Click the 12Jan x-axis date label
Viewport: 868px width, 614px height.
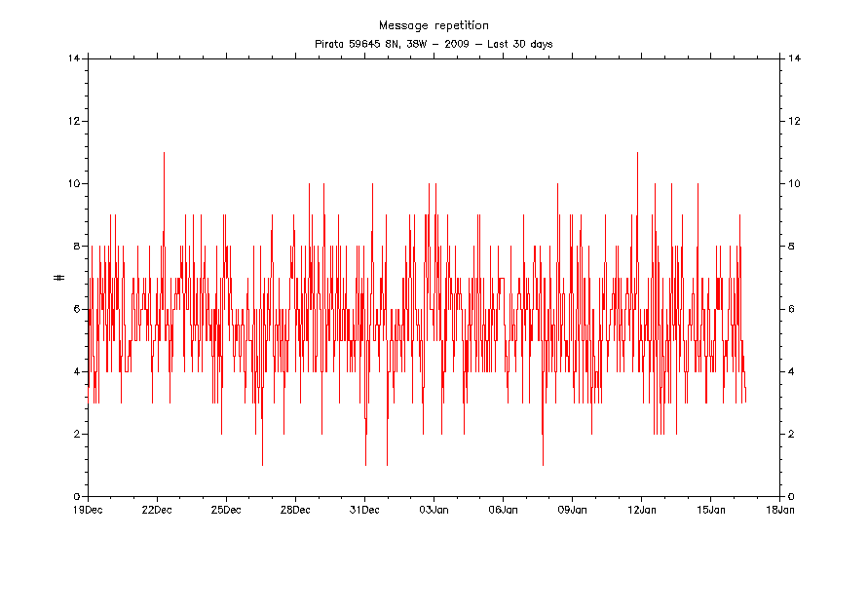tap(641, 509)
